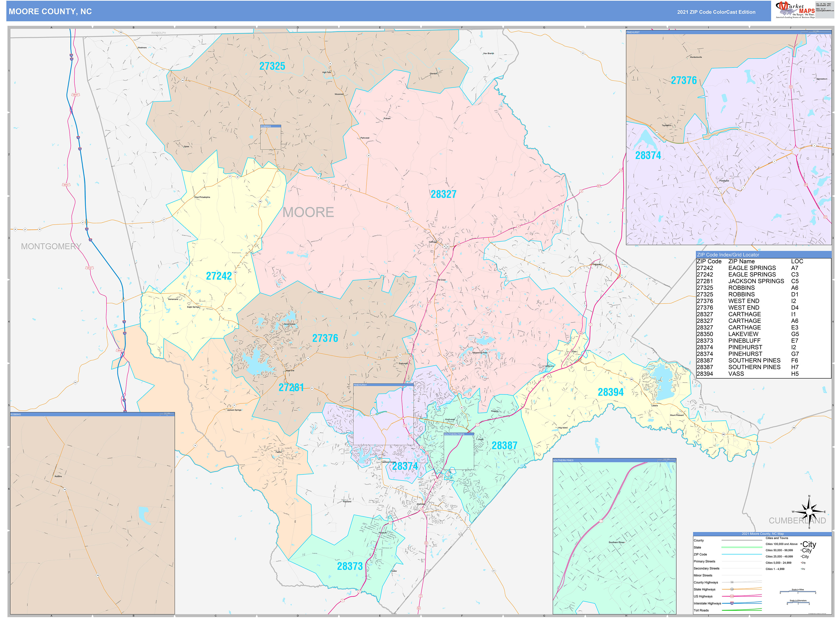840x618 pixels.
Task: Click the Murdocksville label in Pinehurst inset
Action: (x=696, y=57)
